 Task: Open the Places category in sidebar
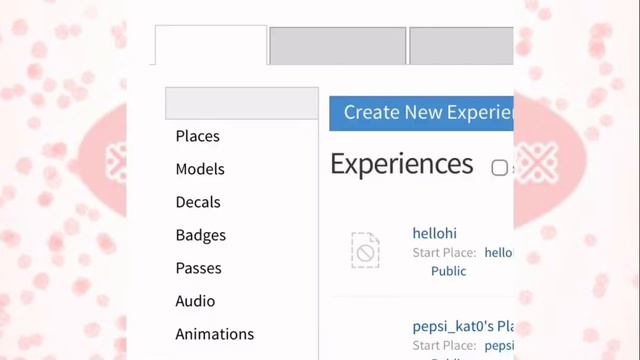coord(198,136)
